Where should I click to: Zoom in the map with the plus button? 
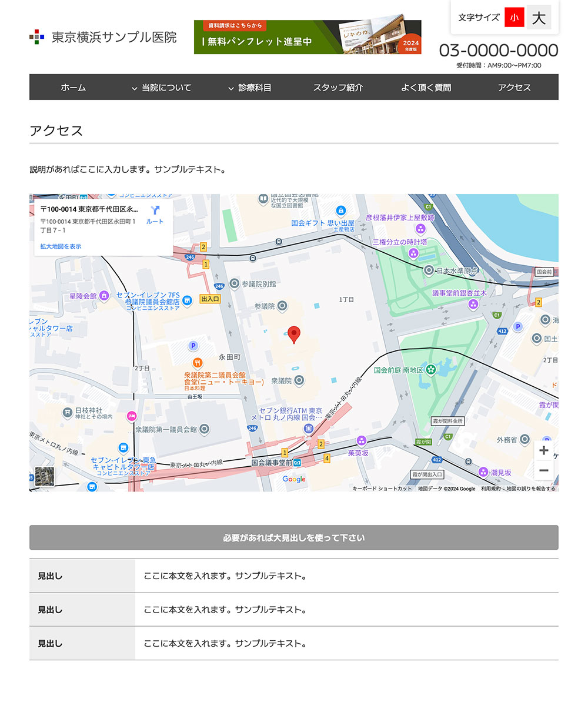pos(544,450)
